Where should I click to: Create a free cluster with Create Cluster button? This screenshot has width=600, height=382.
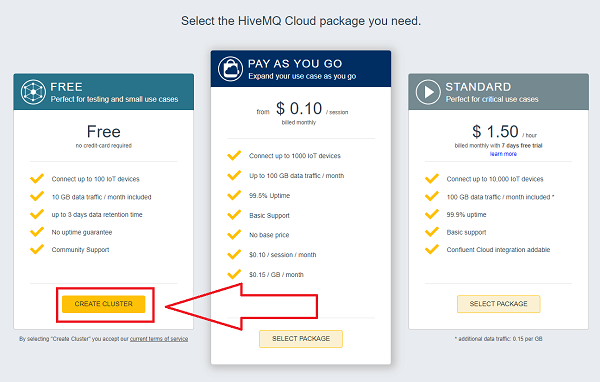(104, 304)
